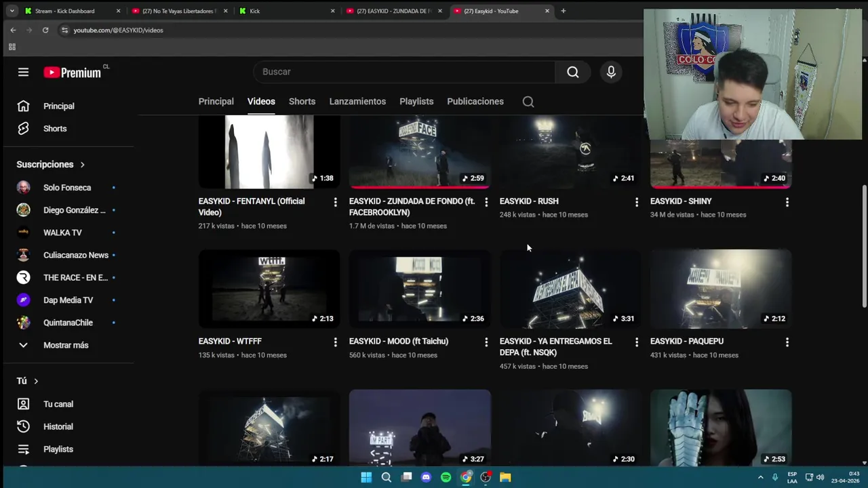The image size is (868, 488).
Task: Open Culiacanazo News subscription
Action: click(66, 255)
